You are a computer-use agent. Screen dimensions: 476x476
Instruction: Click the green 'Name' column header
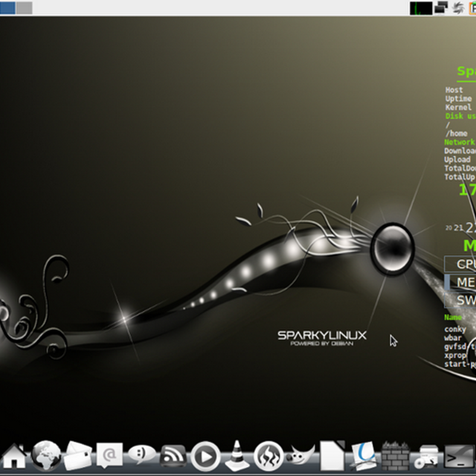click(453, 318)
